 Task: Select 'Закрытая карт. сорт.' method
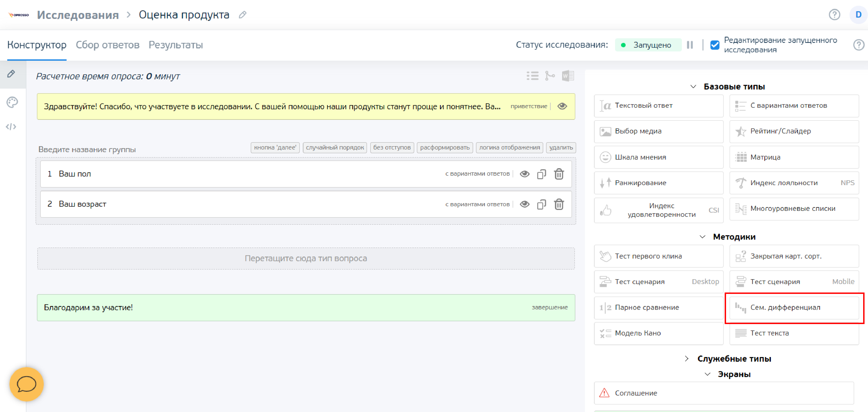pyautogui.click(x=794, y=256)
